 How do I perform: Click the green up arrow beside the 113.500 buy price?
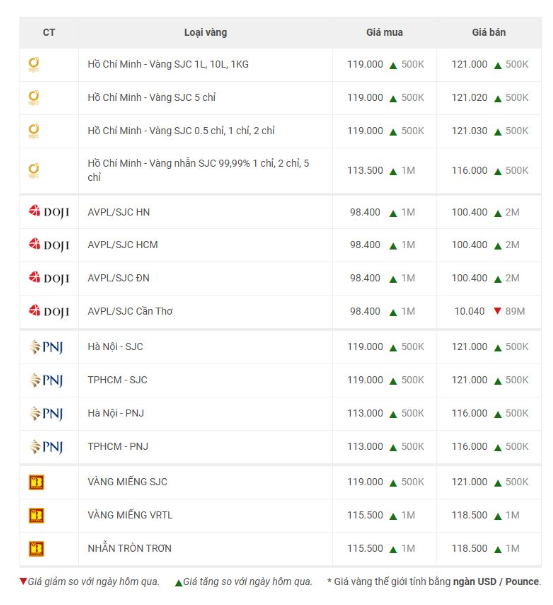coord(393,171)
